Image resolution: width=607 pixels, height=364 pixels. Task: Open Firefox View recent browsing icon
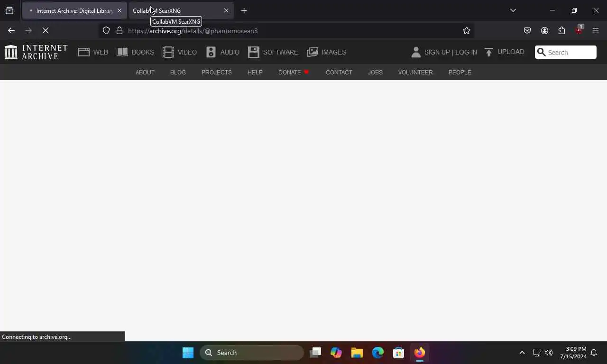click(x=9, y=10)
